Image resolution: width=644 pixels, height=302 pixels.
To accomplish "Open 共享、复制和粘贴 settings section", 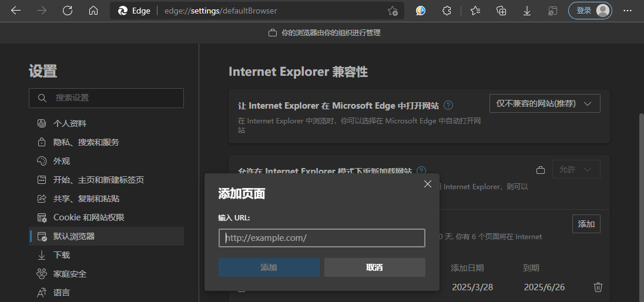I will tap(106, 199).
